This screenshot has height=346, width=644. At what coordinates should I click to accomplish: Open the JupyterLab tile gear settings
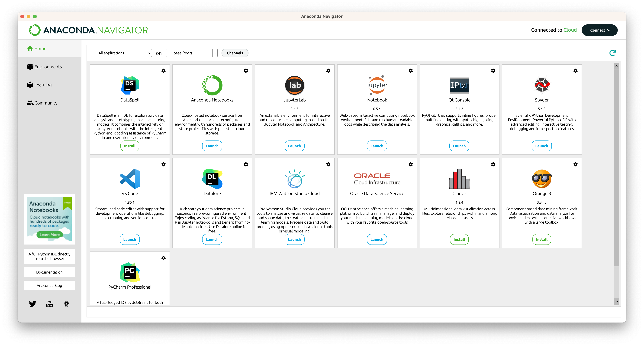[x=328, y=71]
